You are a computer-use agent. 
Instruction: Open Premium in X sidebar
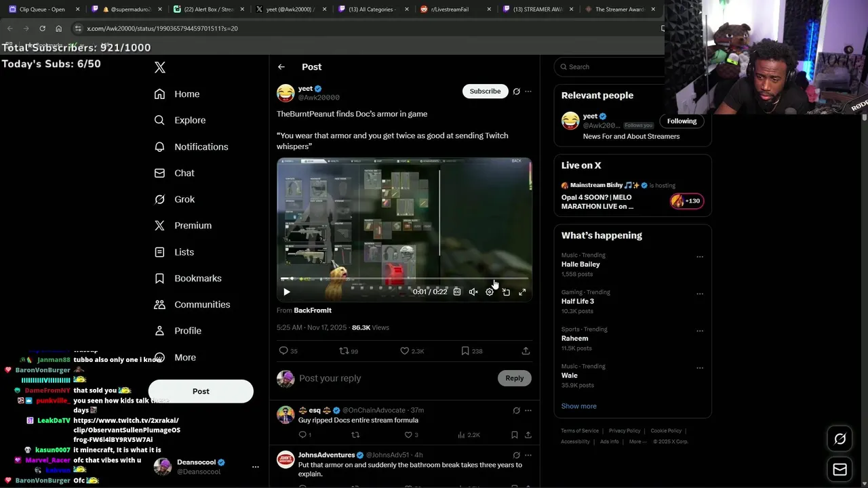[183, 225]
